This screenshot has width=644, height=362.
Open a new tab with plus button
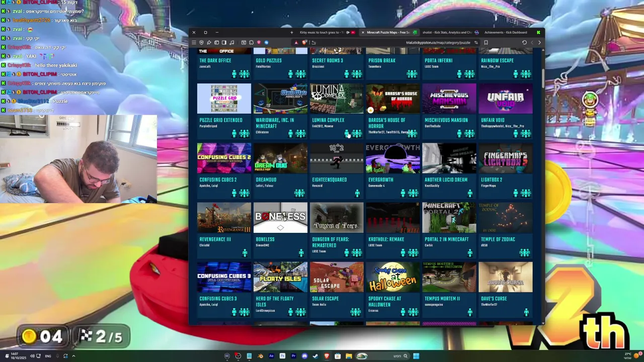point(292,32)
